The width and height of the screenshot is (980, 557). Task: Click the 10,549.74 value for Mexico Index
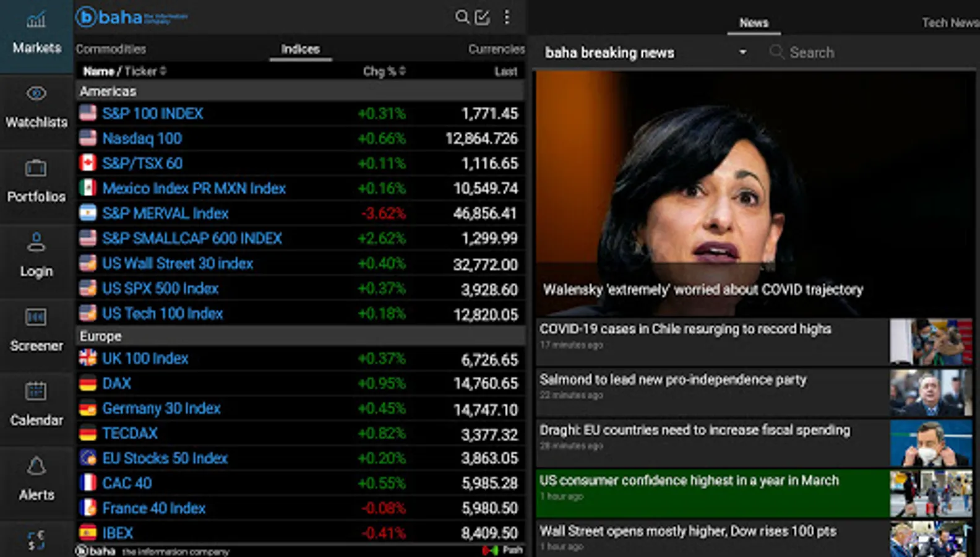point(486,188)
